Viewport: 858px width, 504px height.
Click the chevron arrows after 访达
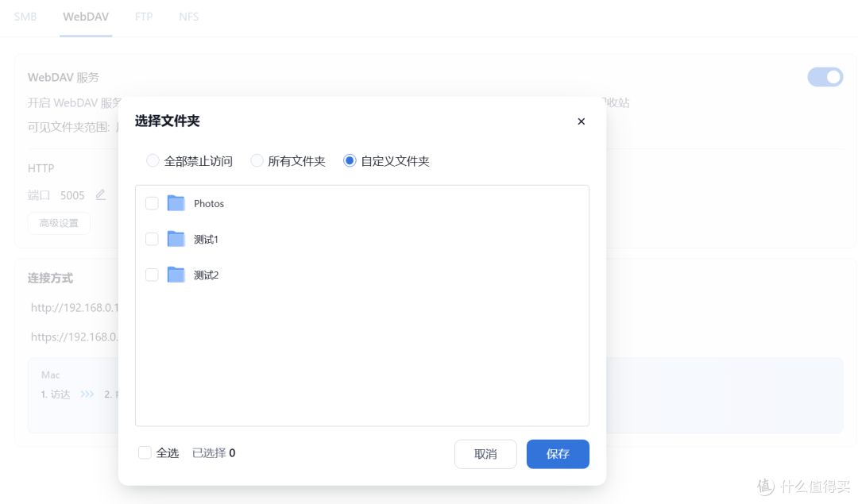tap(87, 394)
